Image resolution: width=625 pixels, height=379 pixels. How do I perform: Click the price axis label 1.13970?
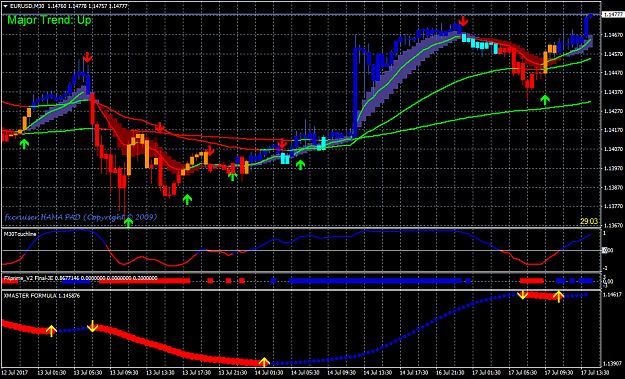[613, 169]
